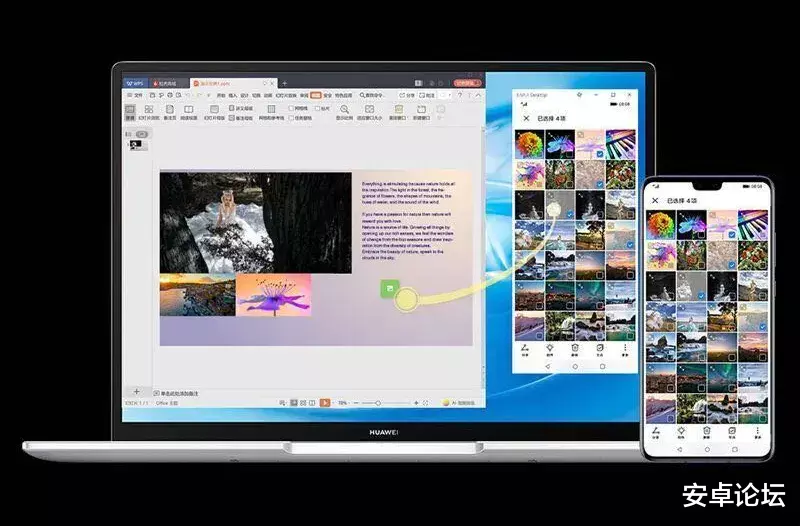Viewport: 800px width, 526px height.
Task: Select slide 1 thumbnail in the outline pane
Action: 138,145
